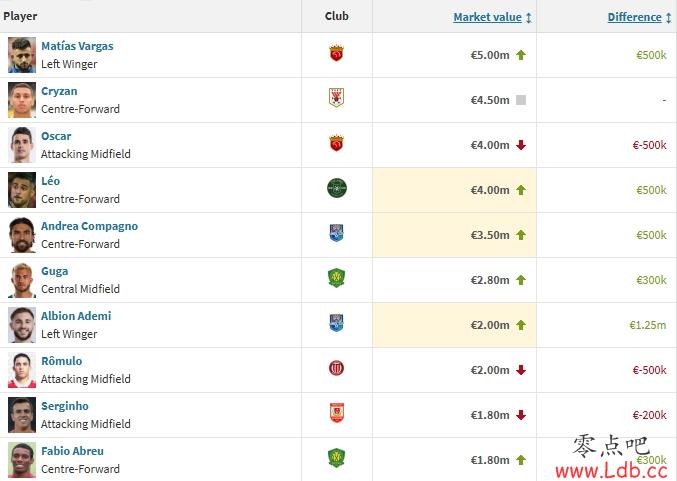The image size is (677, 481).
Task: Open Andrea Compagno player link
Action: pyautogui.click(x=89, y=226)
